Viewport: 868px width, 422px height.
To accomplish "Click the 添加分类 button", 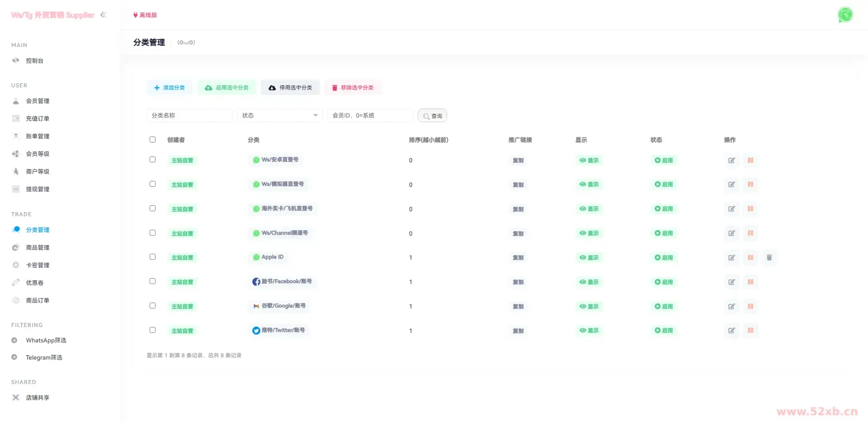I will pyautogui.click(x=170, y=88).
